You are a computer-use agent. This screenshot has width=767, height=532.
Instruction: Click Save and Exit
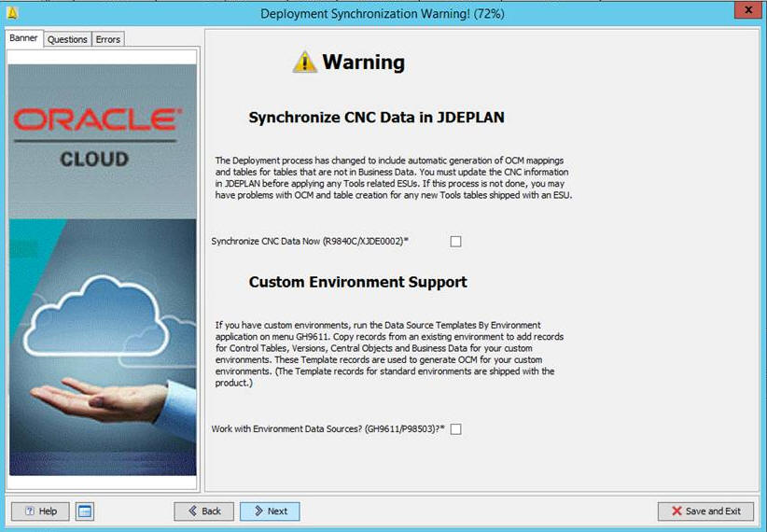pyautogui.click(x=705, y=511)
